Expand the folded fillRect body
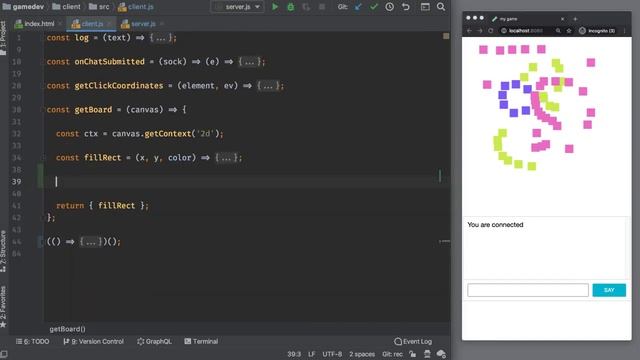The image size is (640, 360). coord(226,158)
